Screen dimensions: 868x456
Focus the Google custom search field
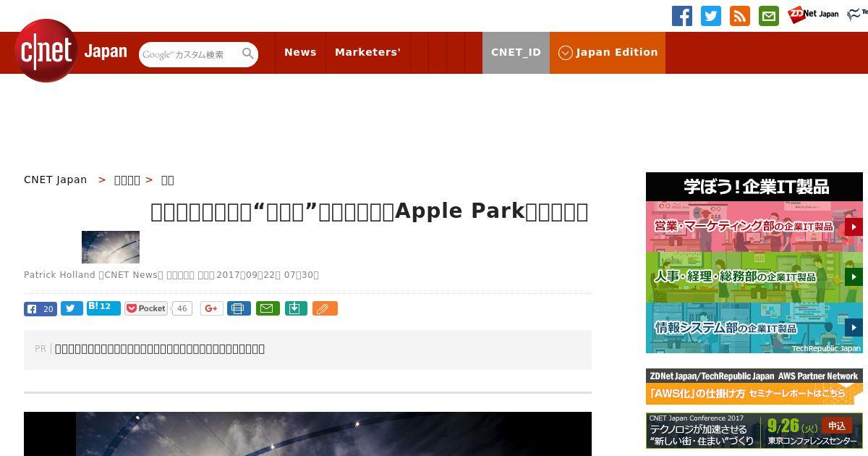click(x=190, y=54)
